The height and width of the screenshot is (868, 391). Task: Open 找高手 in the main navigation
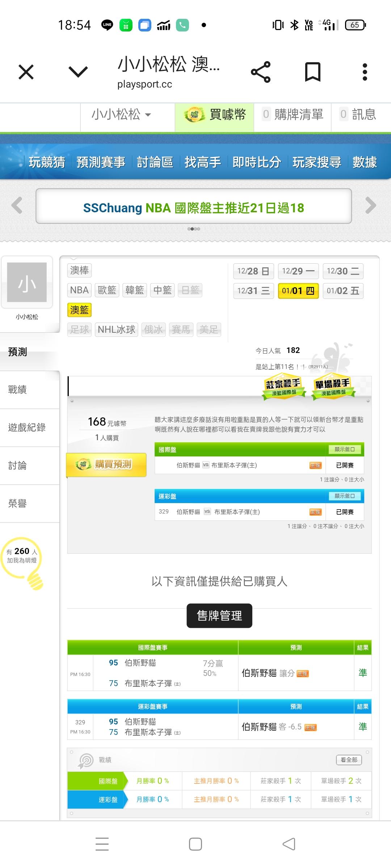(203, 162)
